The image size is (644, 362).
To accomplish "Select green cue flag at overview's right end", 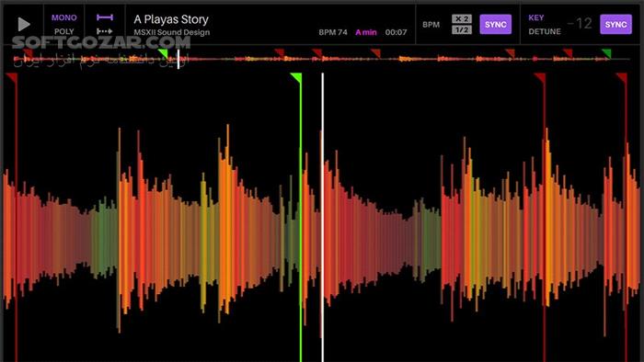I will pyautogui.click(x=606, y=53).
